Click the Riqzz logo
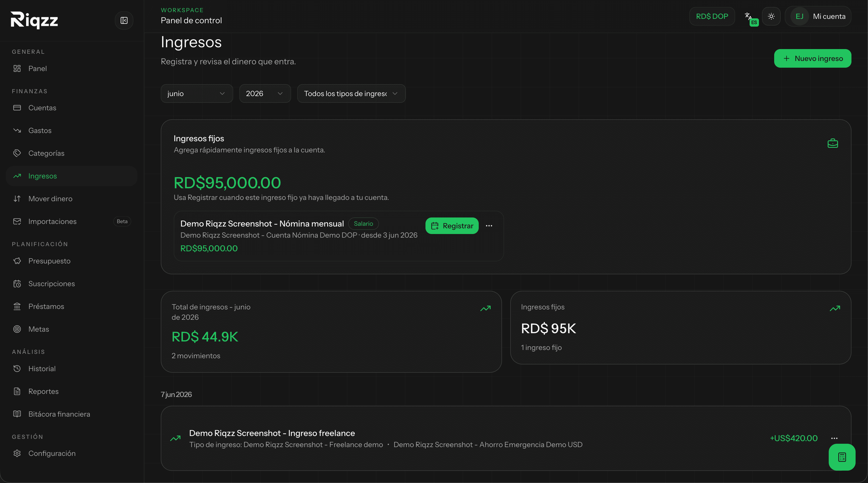The width and height of the screenshot is (868, 483). click(34, 20)
